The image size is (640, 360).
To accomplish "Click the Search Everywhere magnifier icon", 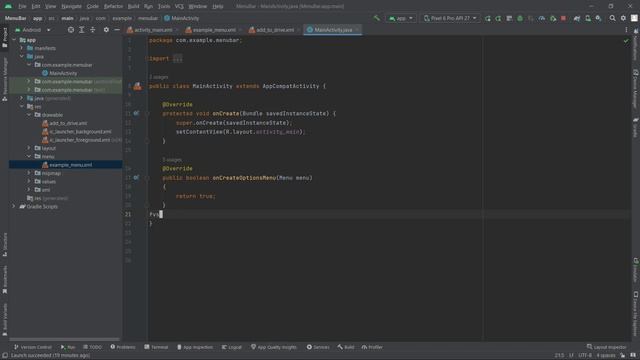I will coord(612,18).
